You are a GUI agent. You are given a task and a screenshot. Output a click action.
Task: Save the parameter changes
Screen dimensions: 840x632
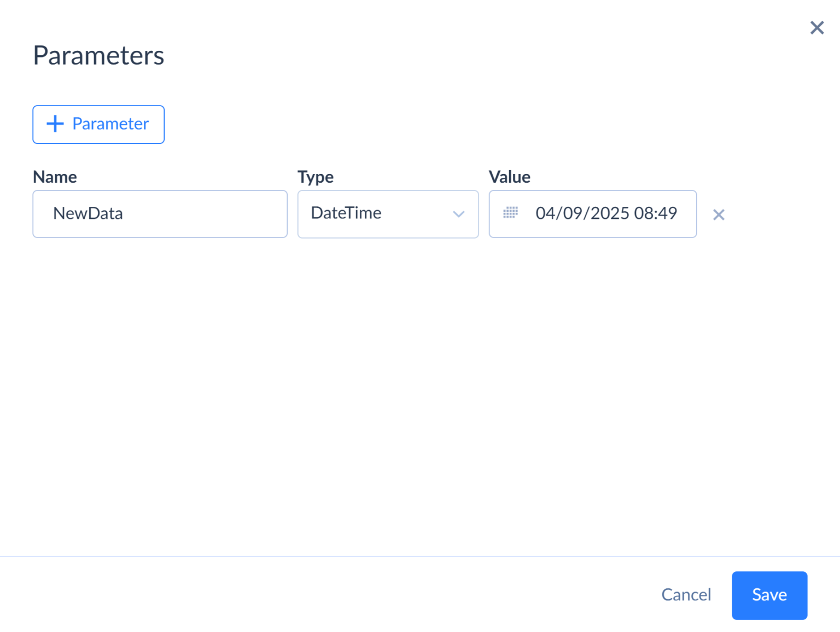click(769, 595)
